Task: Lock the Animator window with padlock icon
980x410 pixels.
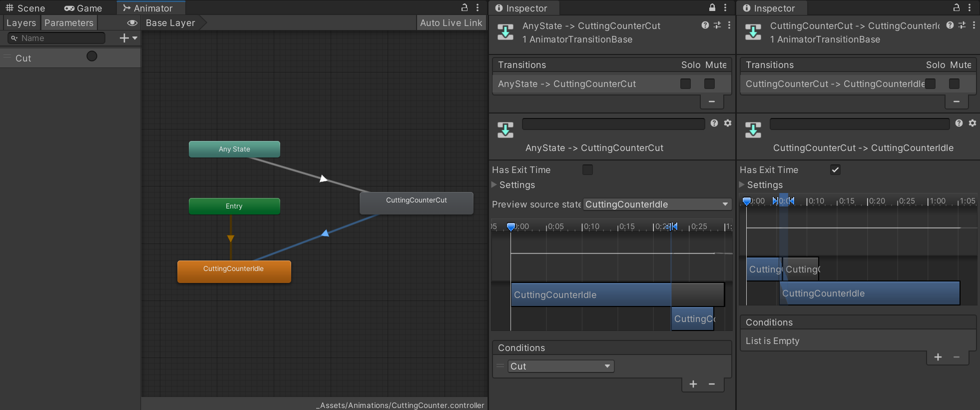Action: 465,7
